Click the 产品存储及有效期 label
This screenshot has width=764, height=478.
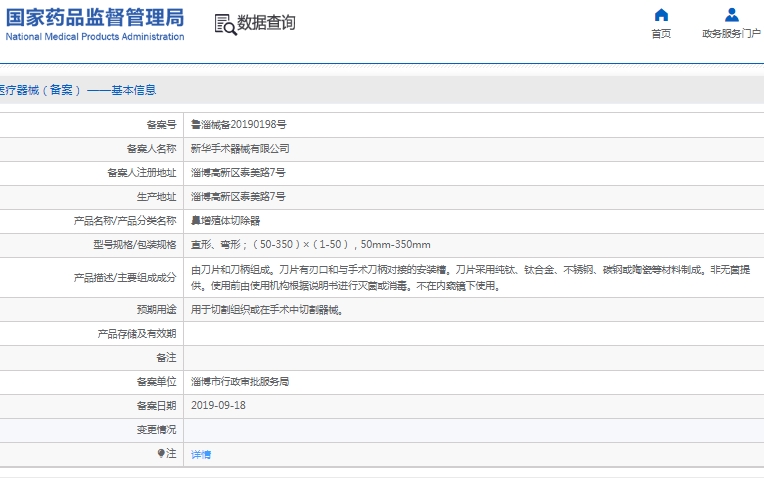137,334
